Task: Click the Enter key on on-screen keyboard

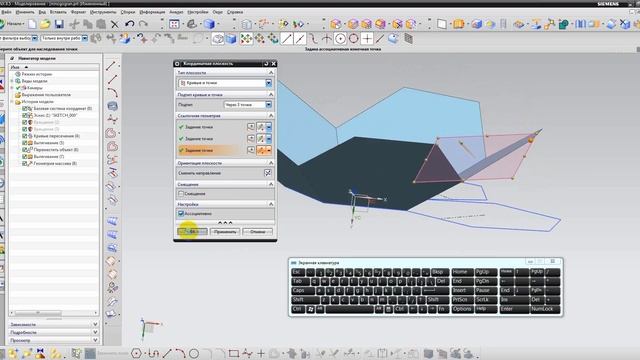Action: 514,309
